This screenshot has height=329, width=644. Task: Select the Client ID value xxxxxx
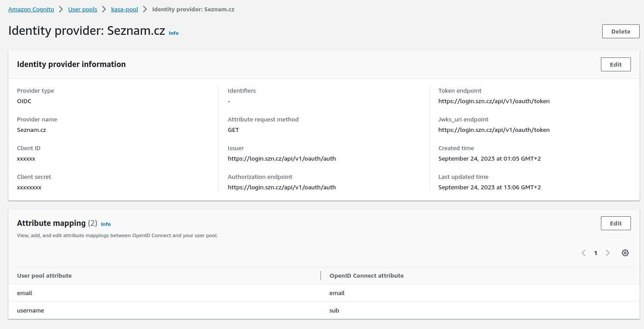[x=26, y=158]
